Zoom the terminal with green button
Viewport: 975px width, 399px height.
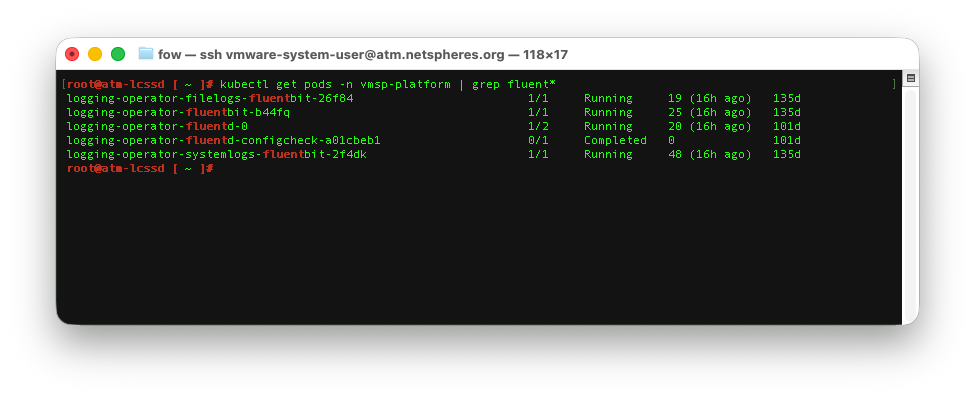coord(118,54)
